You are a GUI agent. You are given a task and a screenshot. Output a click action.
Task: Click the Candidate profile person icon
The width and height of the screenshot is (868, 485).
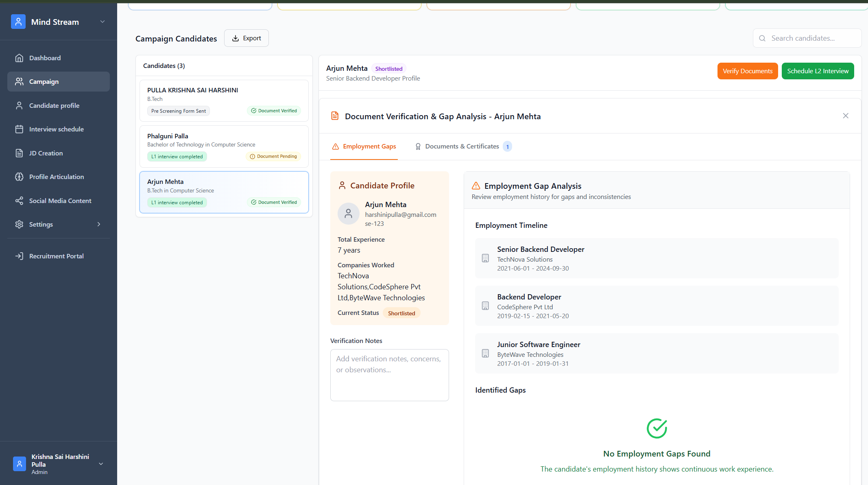pos(19,106)
